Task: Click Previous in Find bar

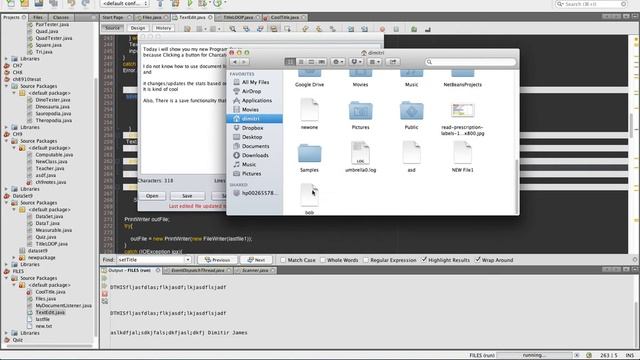Action: point(217,260)
